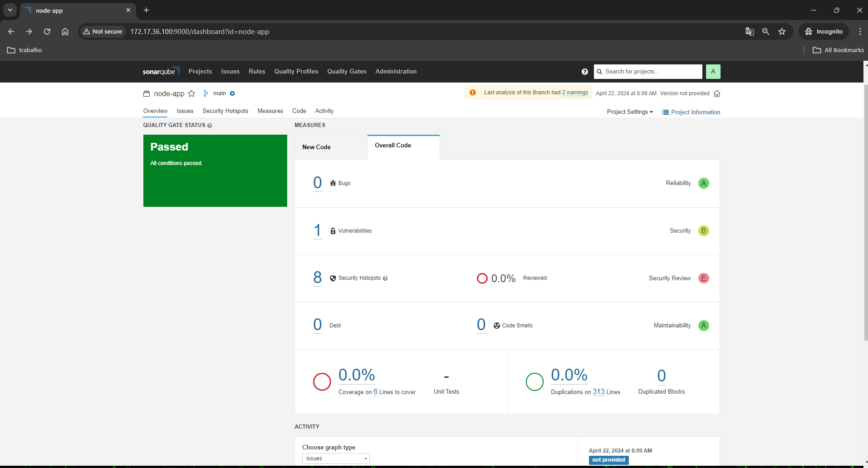Open the Rules page
The height and width of the screenshot is (468, 868).
click(257, 72)
